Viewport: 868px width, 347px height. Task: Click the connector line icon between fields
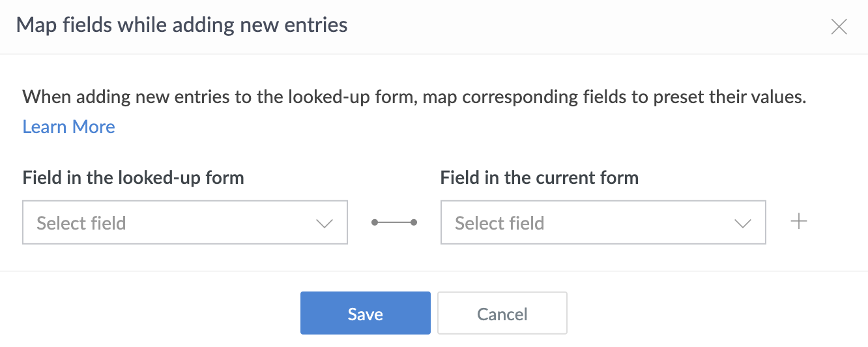[x=394, y=222]
